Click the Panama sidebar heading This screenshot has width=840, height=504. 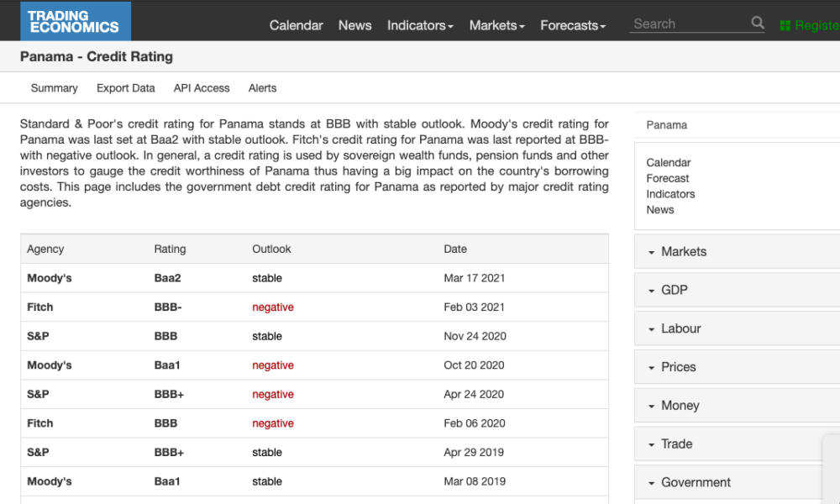pyautogui.click(x=666, y=125)
